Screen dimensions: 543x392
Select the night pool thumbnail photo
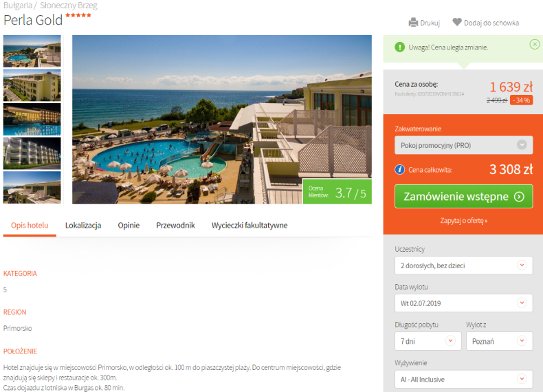32,119
